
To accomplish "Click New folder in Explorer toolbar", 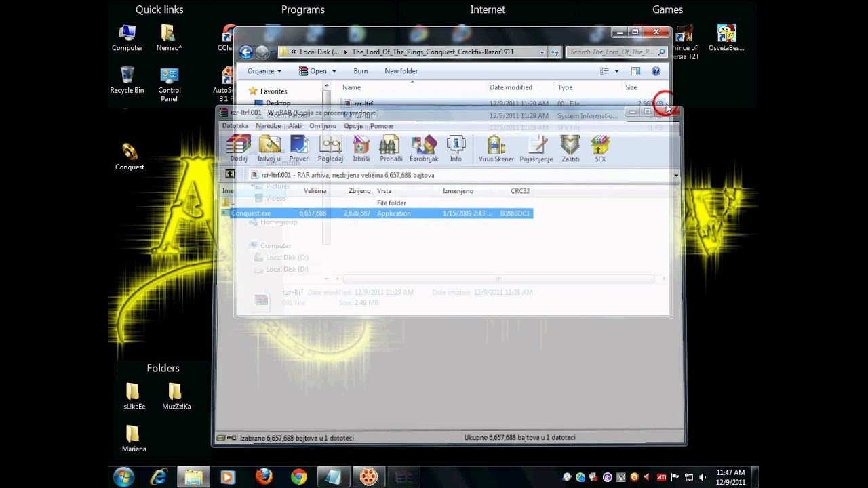I will [401, 71].
